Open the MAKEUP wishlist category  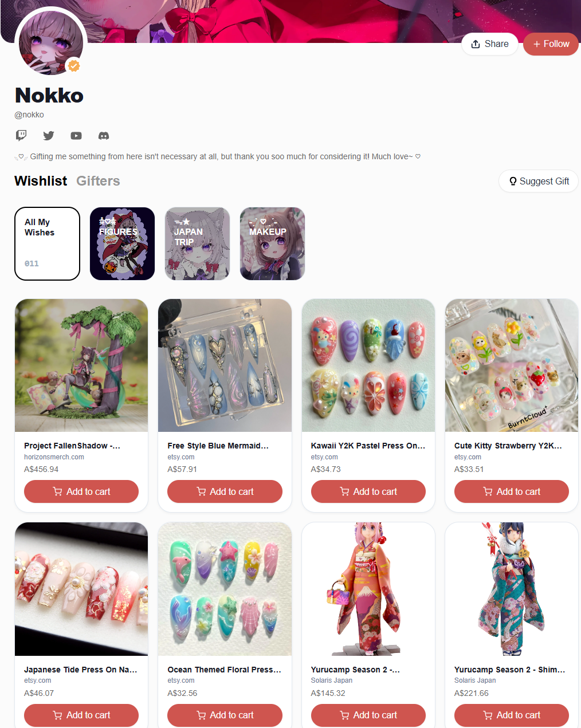[272, 243]
